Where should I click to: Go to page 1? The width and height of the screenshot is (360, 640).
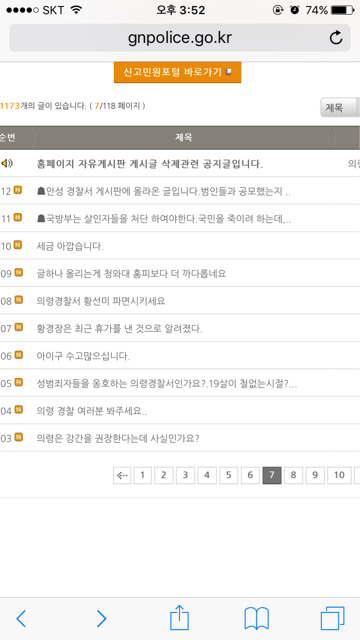click(x=142, y=475)
